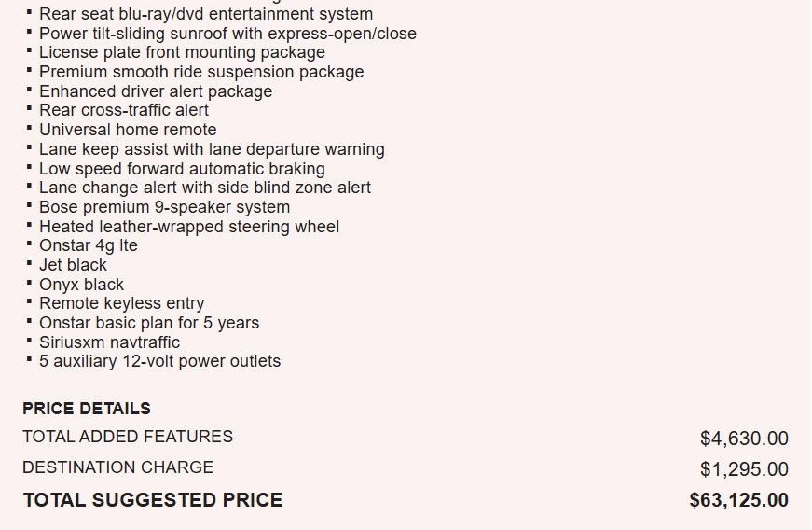Select Siriusxm navtraffic list item
This screenshot has width=812, height=530.
point(109,342)
